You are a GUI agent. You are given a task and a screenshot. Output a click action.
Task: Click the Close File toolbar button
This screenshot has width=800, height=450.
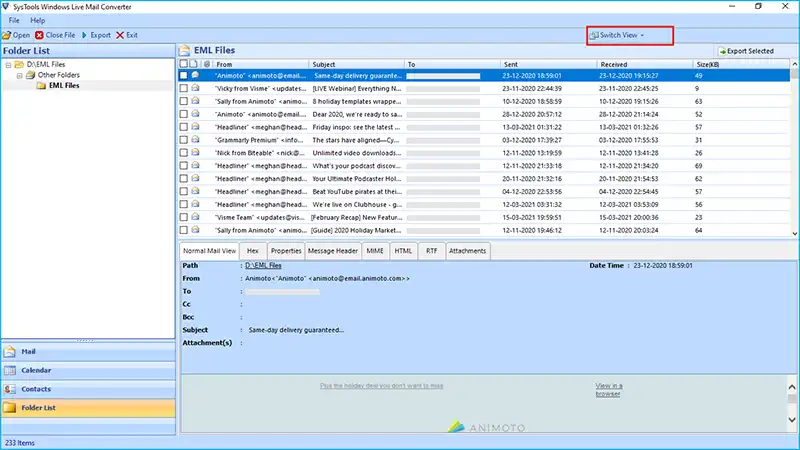[55, 35]
